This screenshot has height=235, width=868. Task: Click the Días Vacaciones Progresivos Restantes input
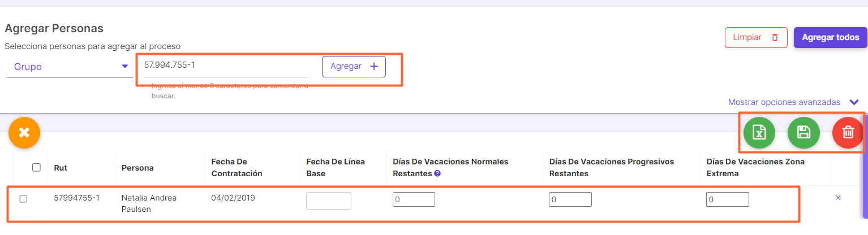pos(570,199)
